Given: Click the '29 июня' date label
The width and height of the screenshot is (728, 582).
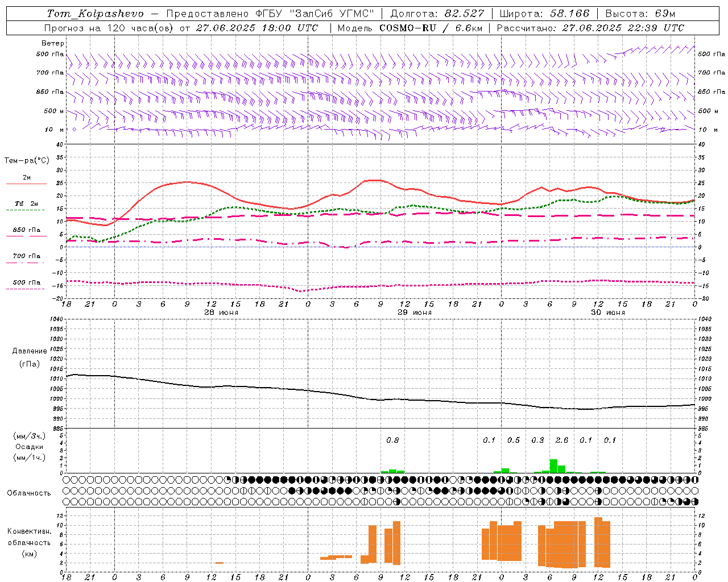Looking at the screenshot, I should point(414,313).
